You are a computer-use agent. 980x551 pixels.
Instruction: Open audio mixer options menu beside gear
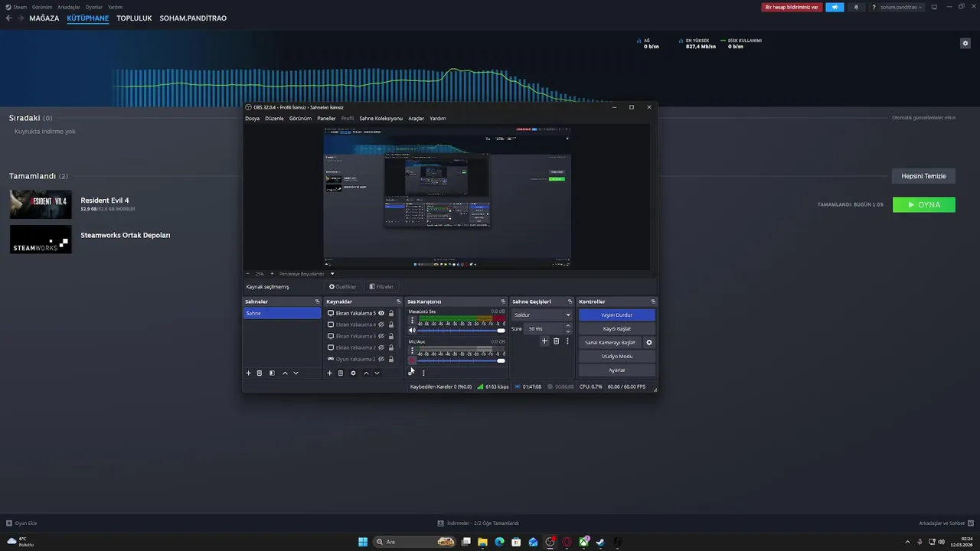point(423,373)
